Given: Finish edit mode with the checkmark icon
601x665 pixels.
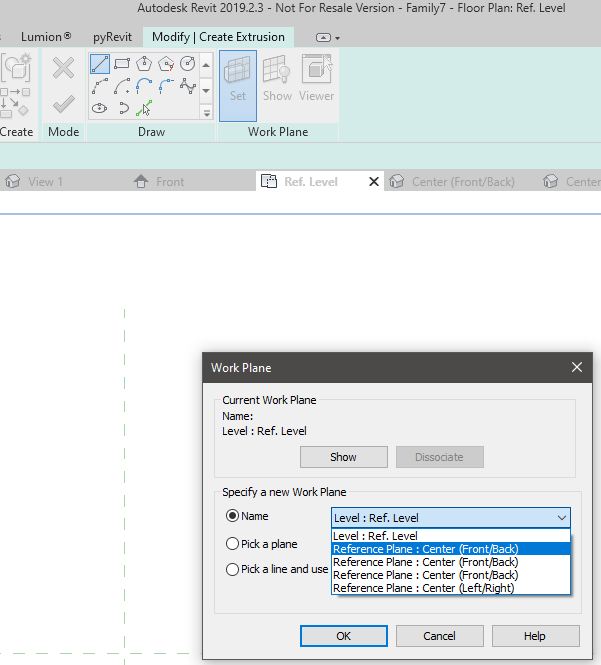Looking at the screenshot, I should pyautogui.click(x=64, y=104).
